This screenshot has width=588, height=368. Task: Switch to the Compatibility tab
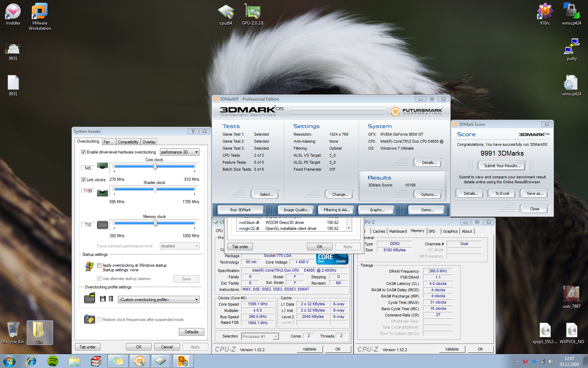tap(128, 142)
